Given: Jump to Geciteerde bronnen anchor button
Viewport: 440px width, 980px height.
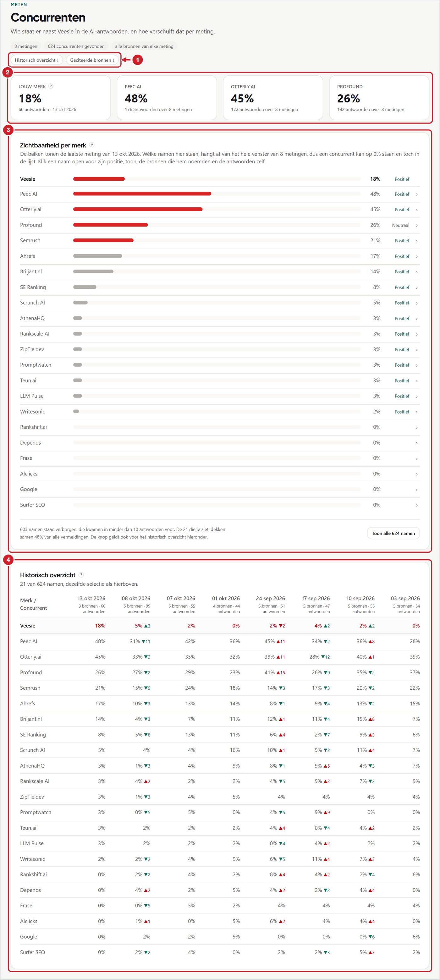Looking at the screenshot, I should point(92,60).
